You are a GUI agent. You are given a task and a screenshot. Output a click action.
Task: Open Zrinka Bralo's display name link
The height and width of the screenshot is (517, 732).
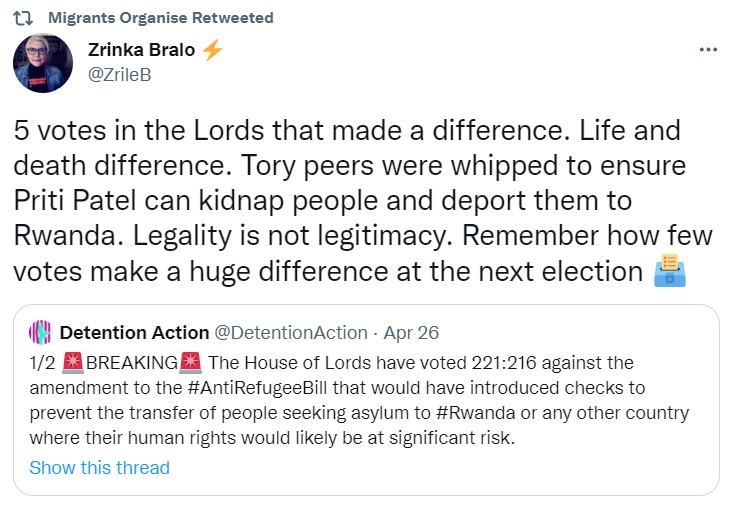point(141,50)
